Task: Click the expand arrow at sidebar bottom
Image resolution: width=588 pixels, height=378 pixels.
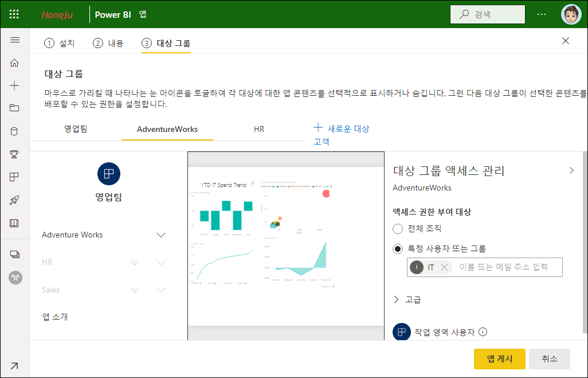Action: 14,366
